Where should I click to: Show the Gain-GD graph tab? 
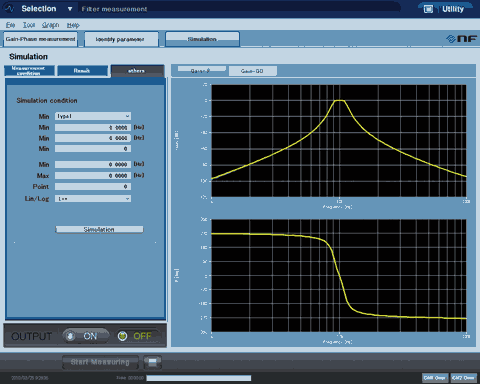252,71
